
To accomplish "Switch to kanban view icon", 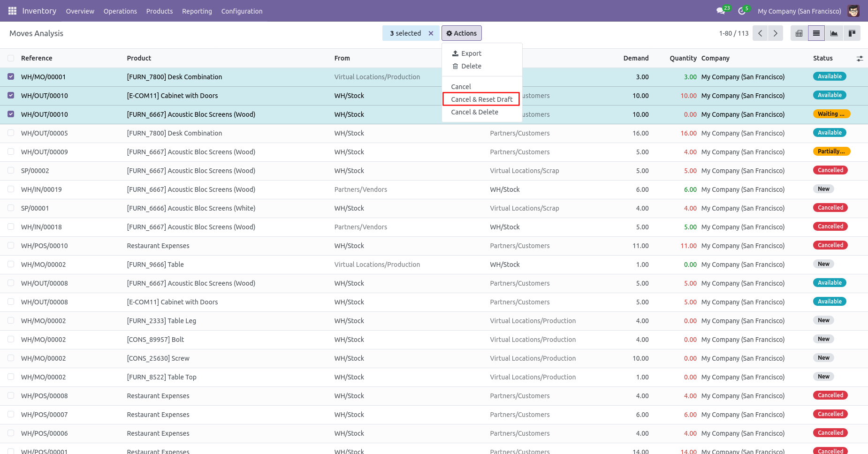I will 852,33.
